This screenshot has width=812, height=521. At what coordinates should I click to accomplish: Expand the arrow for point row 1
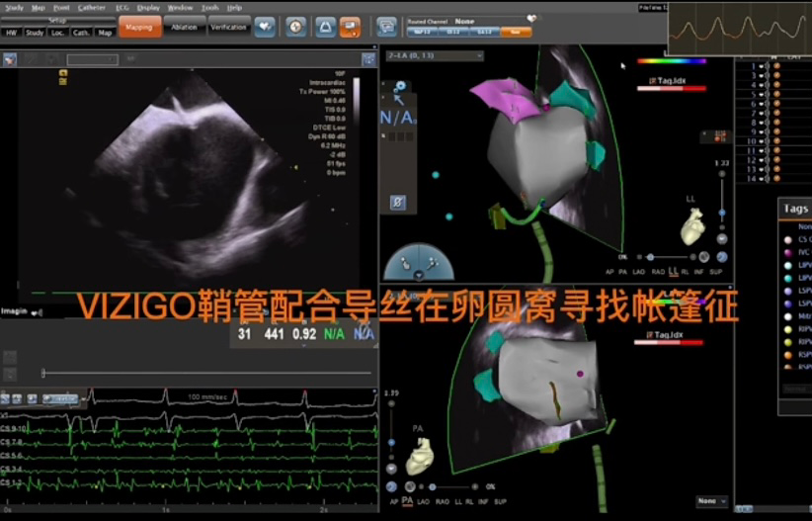click(764, 66)
